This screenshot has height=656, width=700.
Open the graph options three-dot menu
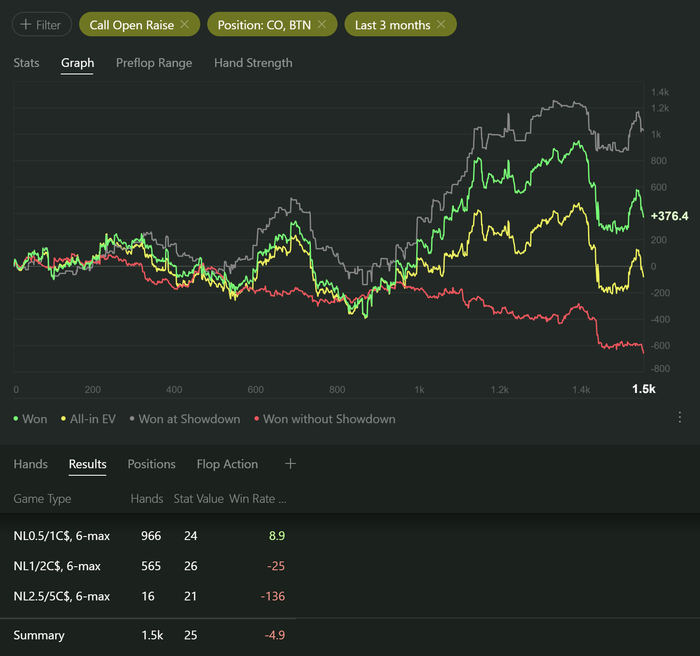point(680,418)
